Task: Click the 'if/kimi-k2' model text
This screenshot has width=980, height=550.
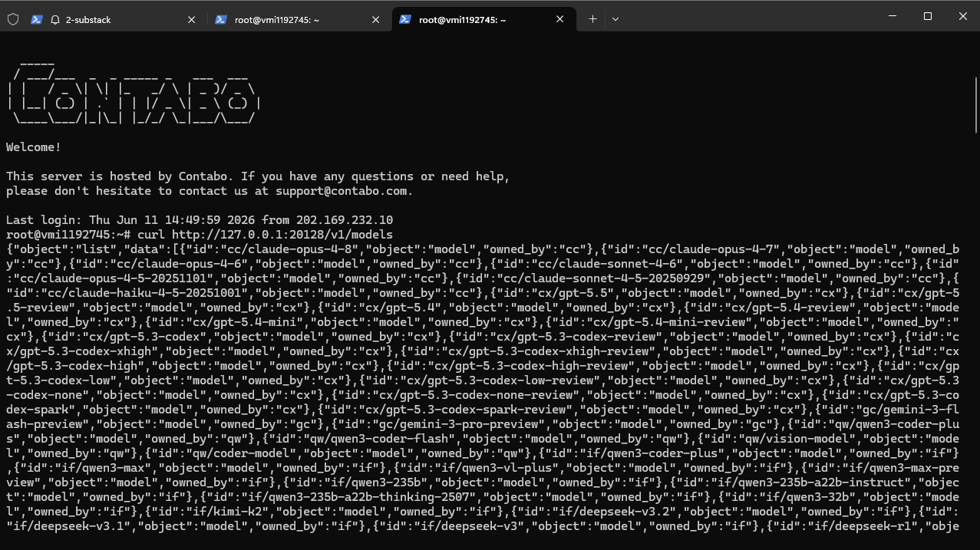Action: pos(227,512)
